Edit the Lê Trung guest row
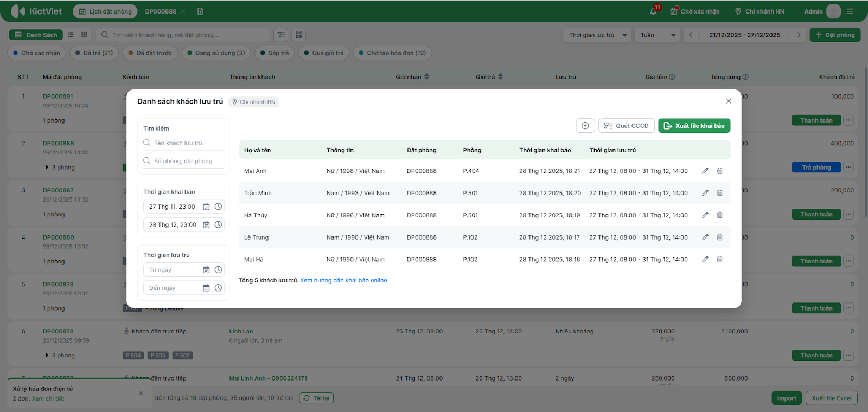 click(705, 237)
